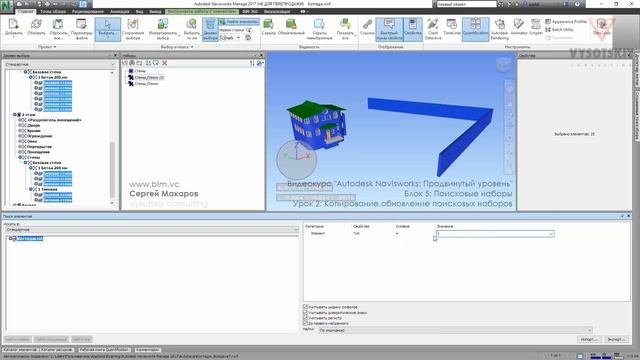The height and width of the screenshot is (360, 640).
Task: Switch to Вывод ribbon tab
Action: click(x=156, y=11)
